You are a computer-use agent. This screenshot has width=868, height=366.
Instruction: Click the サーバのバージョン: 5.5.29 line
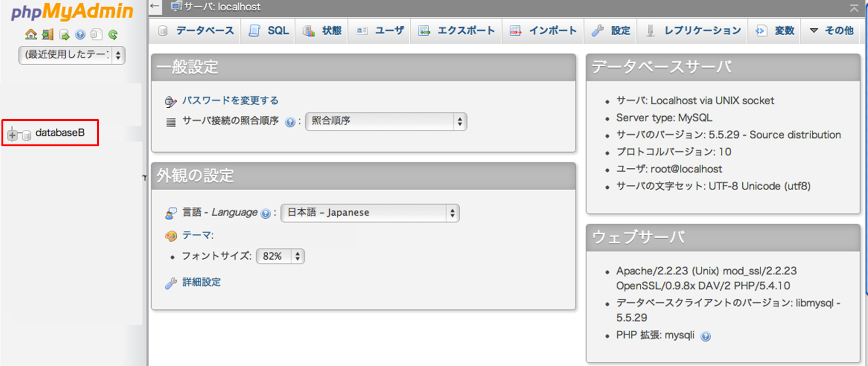(x=728, y=135)
